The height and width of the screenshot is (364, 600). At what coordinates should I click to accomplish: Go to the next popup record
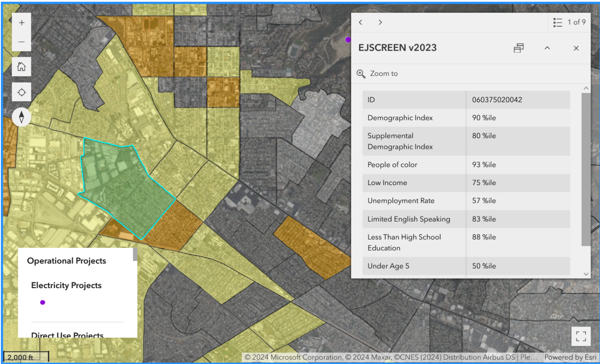click(380, 22)
